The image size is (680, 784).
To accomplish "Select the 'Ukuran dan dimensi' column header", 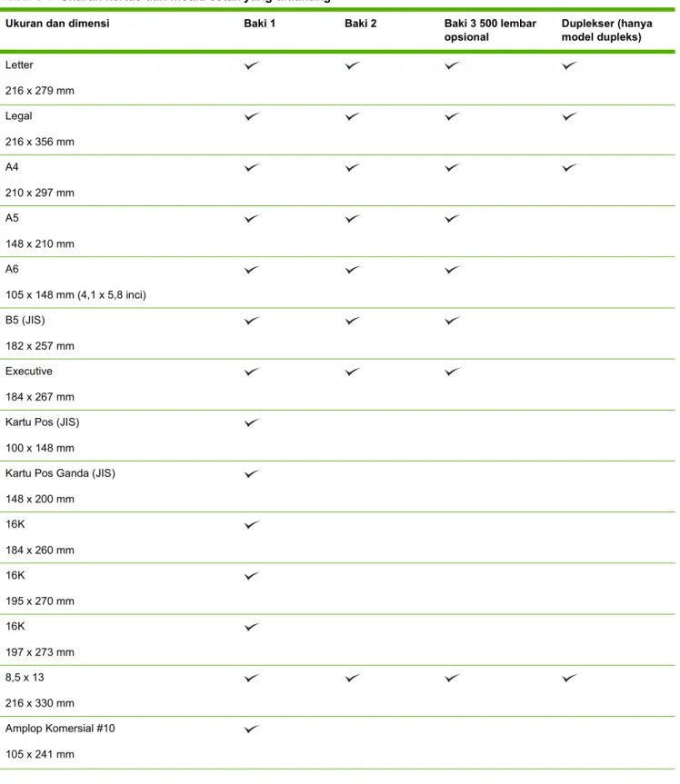I will point(57,24).
